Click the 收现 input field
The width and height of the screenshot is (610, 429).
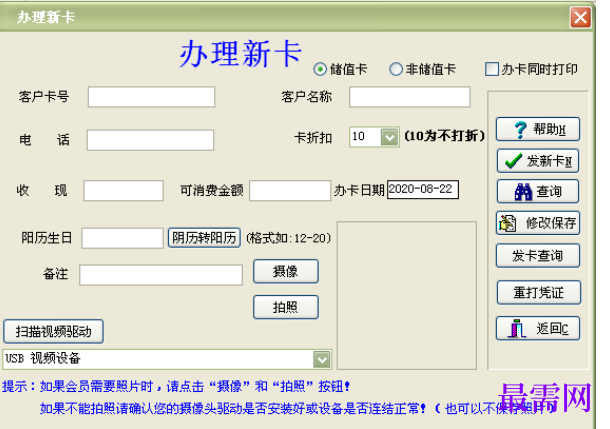[x=123, y=191]
